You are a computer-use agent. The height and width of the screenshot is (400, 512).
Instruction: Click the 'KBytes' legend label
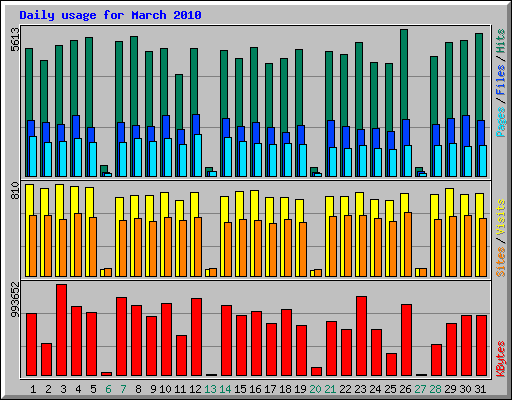click(501, 359)
